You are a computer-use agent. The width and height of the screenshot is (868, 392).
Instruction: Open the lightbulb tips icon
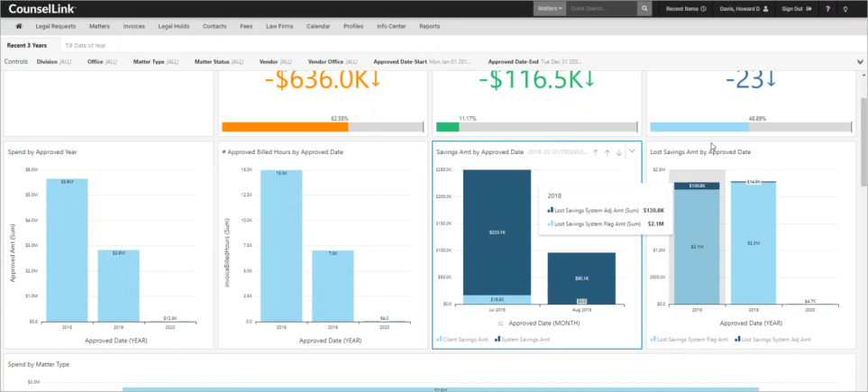tap(845, 9)
